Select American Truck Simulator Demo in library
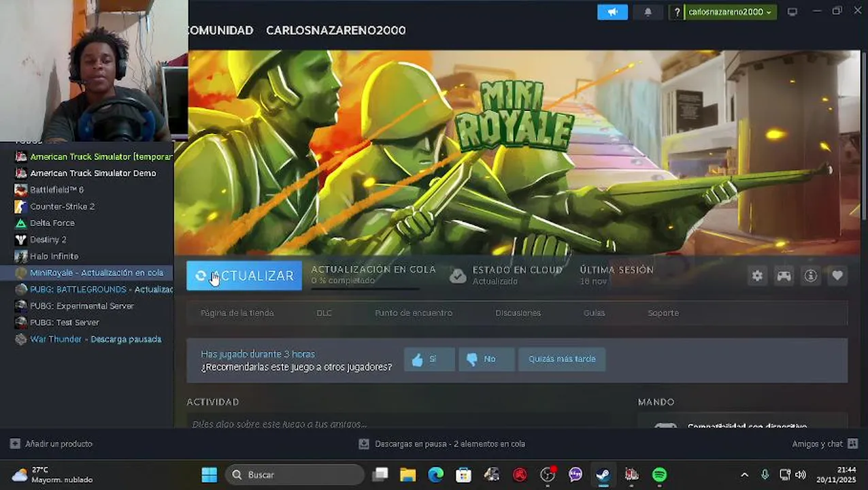868x490 pixels. 93,173
